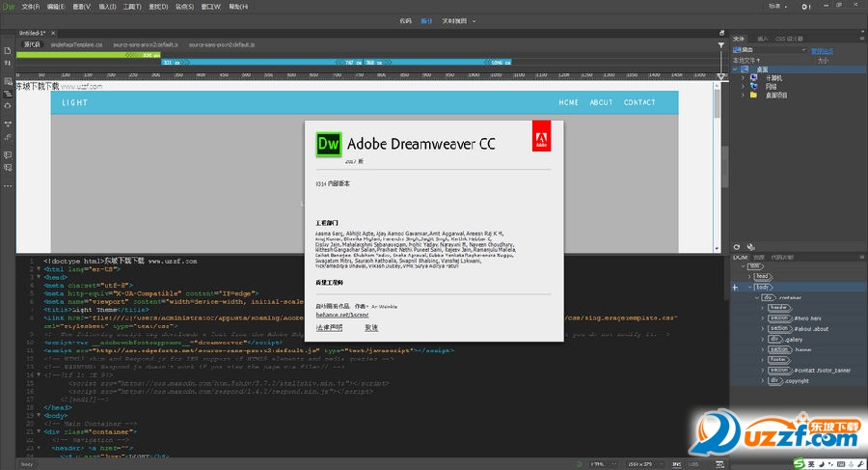
Task: Click the body tag selector in status bar
Action: point(27,464)
